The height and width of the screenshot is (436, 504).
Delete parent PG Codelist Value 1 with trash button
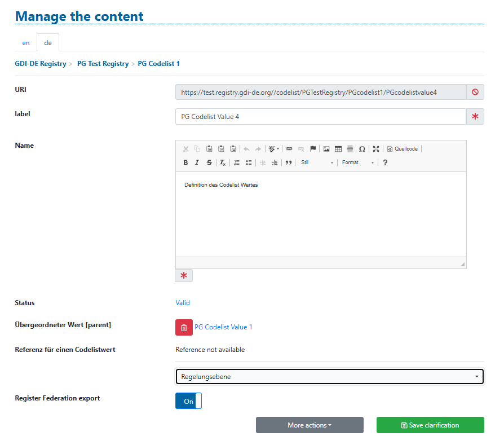[184, 327]
